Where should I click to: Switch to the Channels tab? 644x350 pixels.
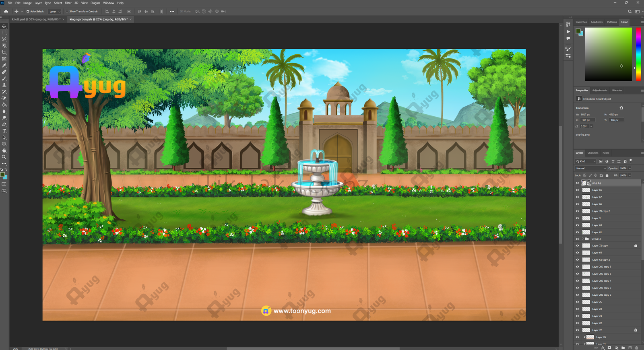click(x=592, y=153)
